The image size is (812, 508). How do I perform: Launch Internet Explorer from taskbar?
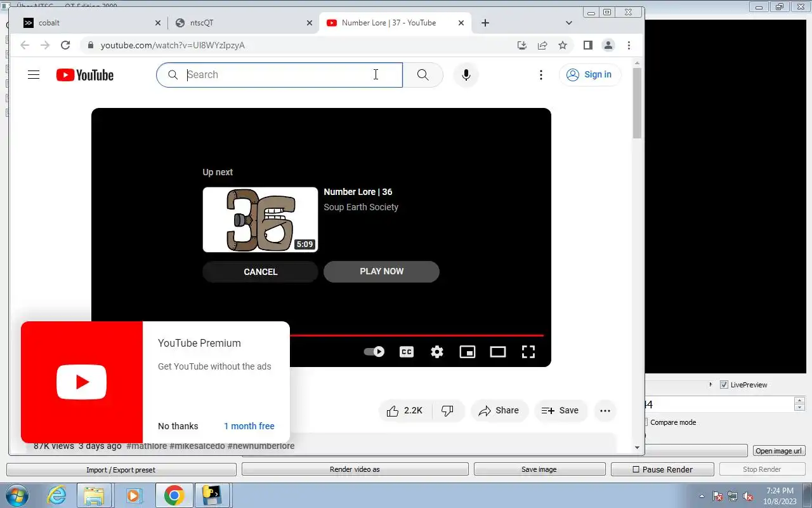tap(57, 495)
